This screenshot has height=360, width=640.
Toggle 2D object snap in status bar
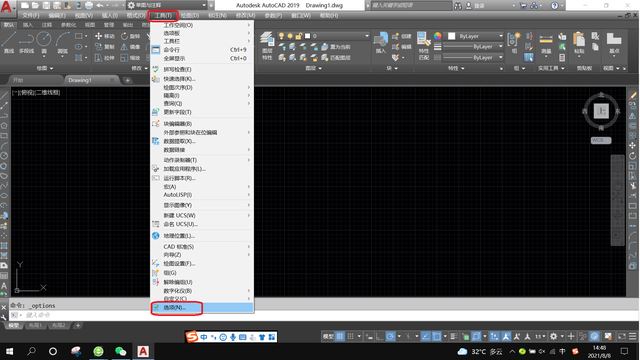pos(436,336)
